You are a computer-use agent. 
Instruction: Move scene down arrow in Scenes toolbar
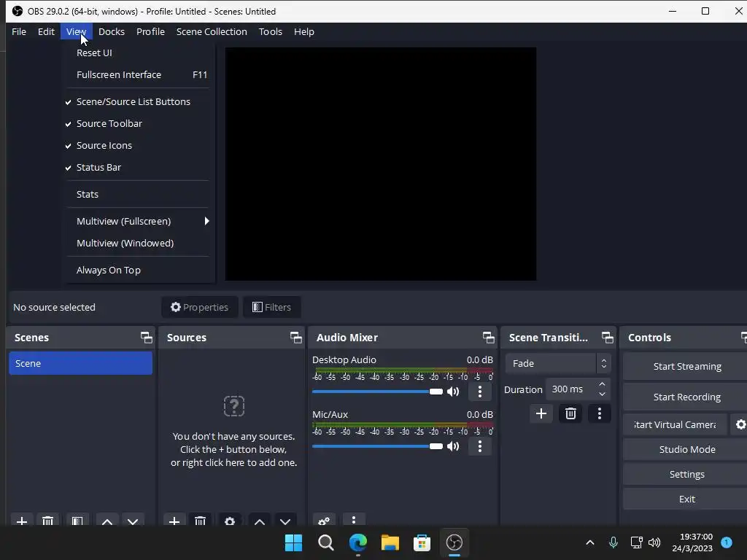click(133, 521)
